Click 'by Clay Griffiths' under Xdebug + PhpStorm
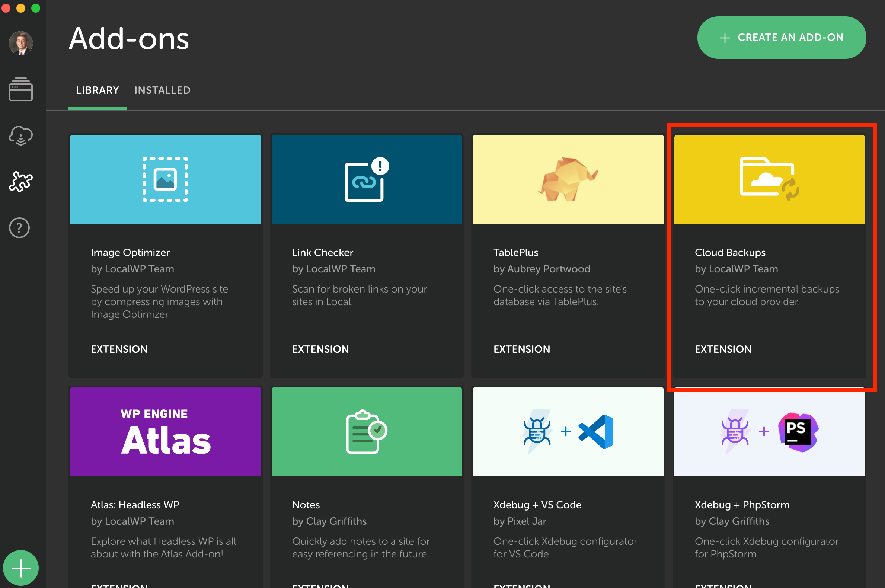885x588 pixels. (732, 521)
